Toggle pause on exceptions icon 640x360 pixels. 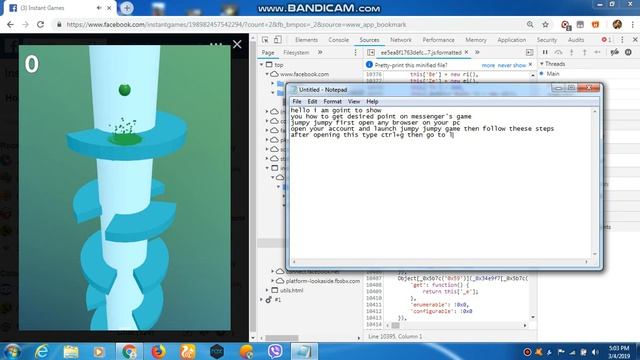click(628, 52)
